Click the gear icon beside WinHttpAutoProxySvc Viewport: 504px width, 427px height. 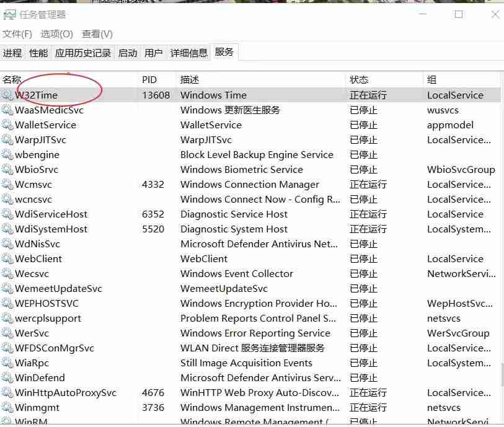pyautogui.click(x=7, y=393)
